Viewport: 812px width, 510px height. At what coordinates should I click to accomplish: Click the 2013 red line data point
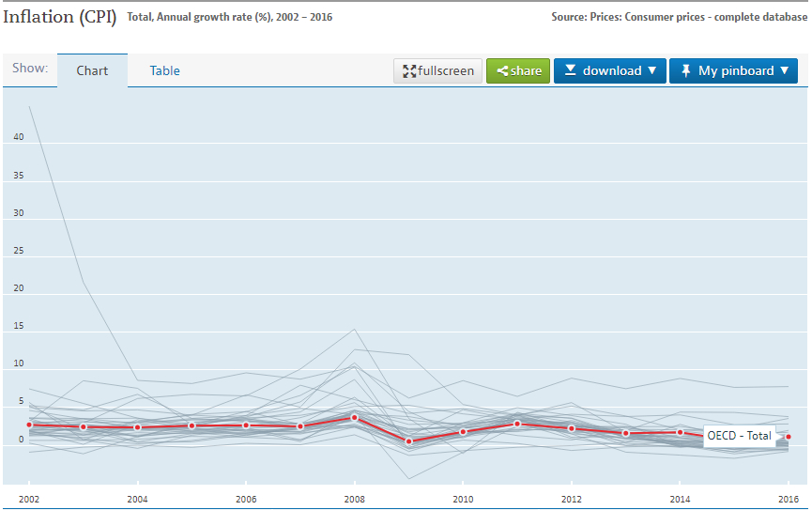click(625, 433)
